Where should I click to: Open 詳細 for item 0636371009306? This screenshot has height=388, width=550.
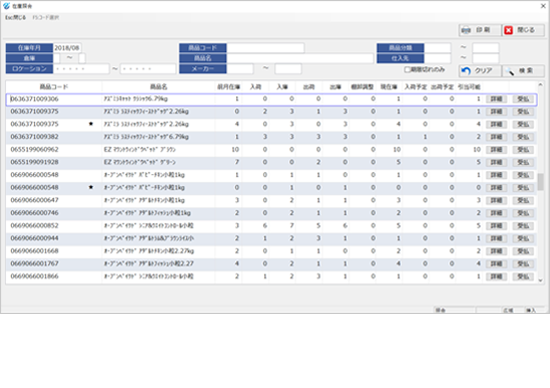(x=496, y=99)
